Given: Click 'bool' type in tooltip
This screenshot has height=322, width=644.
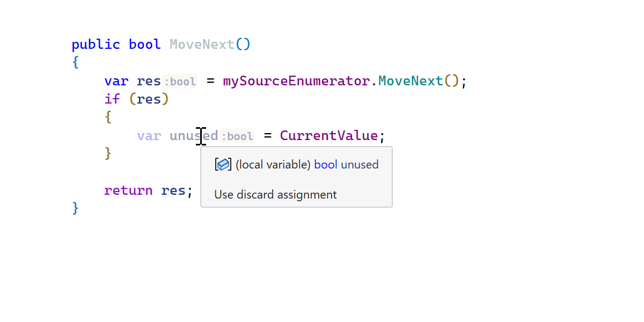Looking at the screenshot, I should click(x=326, y=164).
